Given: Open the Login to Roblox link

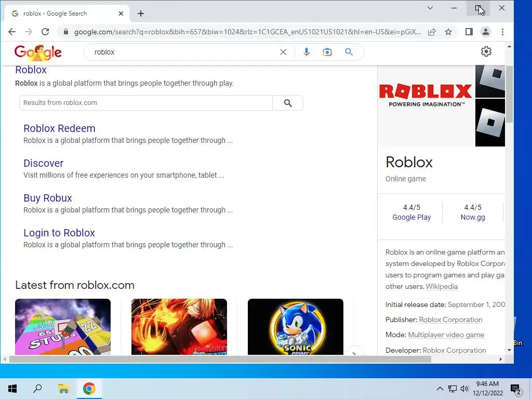Looking at the screenshot, I should [x=59, y=233].
